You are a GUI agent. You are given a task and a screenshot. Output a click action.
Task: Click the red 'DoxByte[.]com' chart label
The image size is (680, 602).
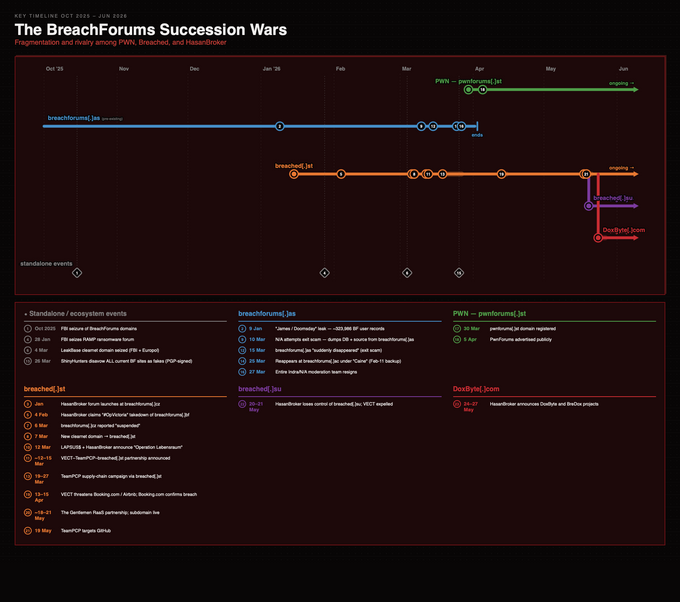point(624,230)
